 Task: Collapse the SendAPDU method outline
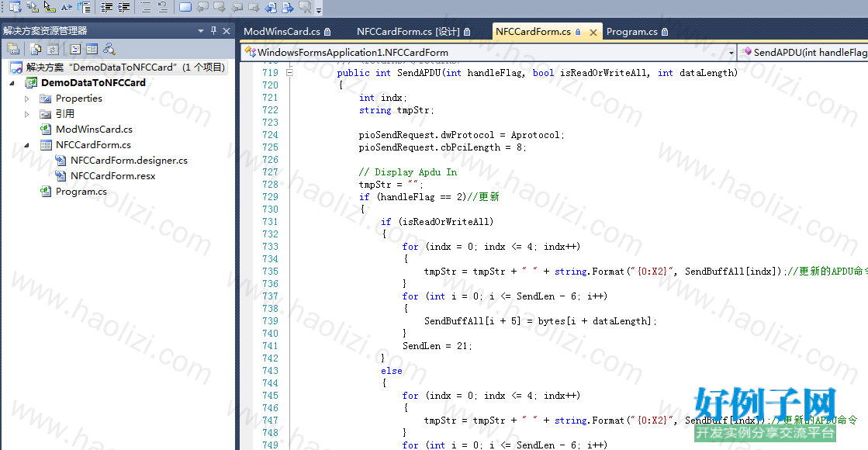click(x=289, y=72)
